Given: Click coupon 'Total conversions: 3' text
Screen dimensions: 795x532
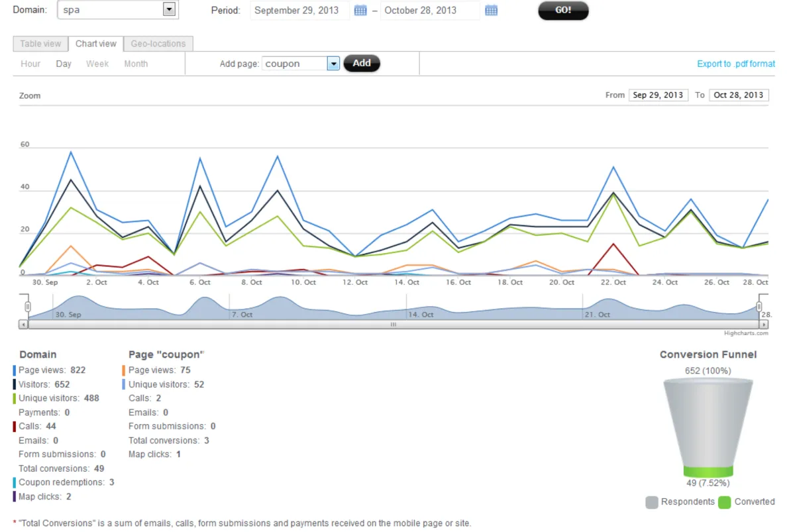Looking at the screenshot, I should 169,441.
